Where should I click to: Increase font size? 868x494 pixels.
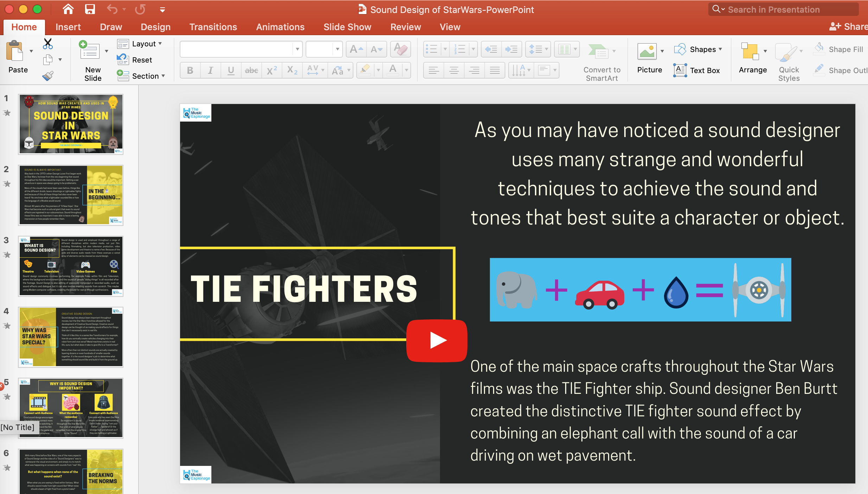coord(356,49)
